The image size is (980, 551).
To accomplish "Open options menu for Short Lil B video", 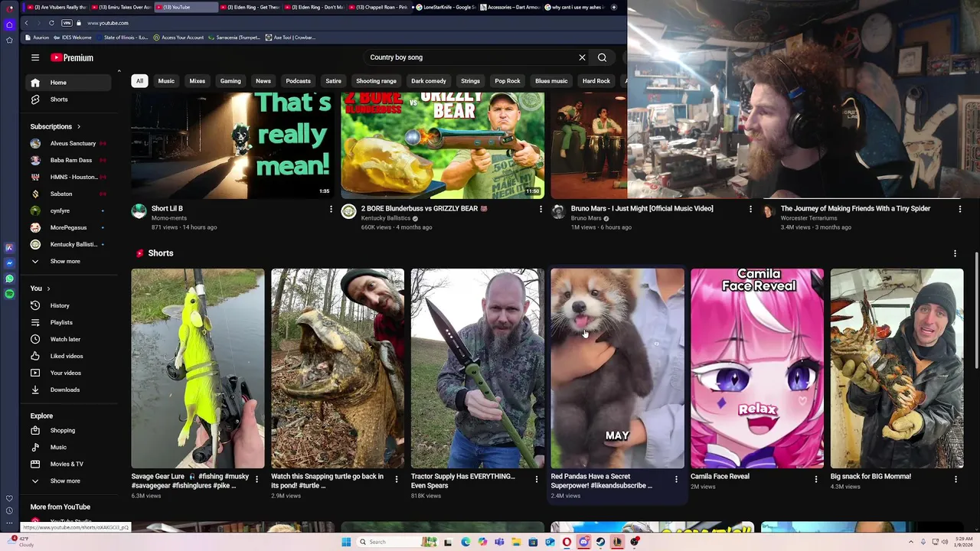I will coord(331,209).
